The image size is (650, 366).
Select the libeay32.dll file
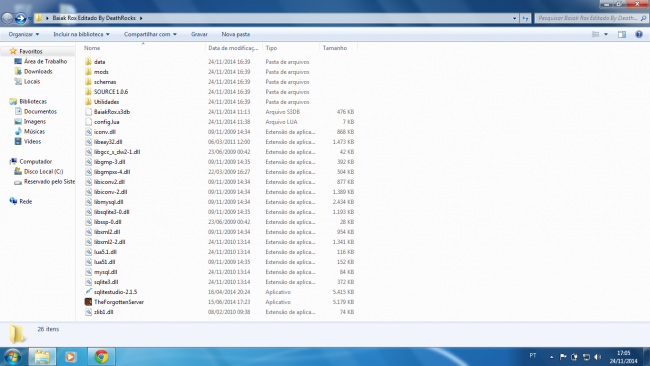pos(108,142)
